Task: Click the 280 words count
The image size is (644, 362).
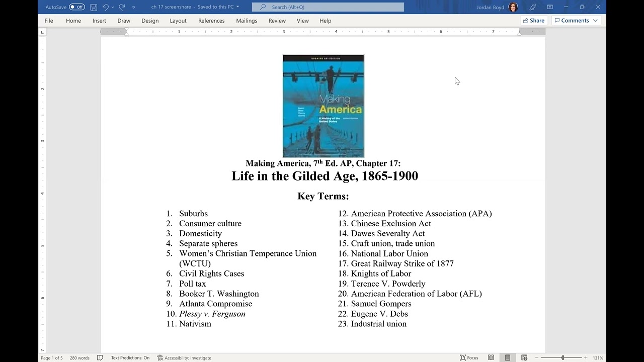Action: point(79,358)
